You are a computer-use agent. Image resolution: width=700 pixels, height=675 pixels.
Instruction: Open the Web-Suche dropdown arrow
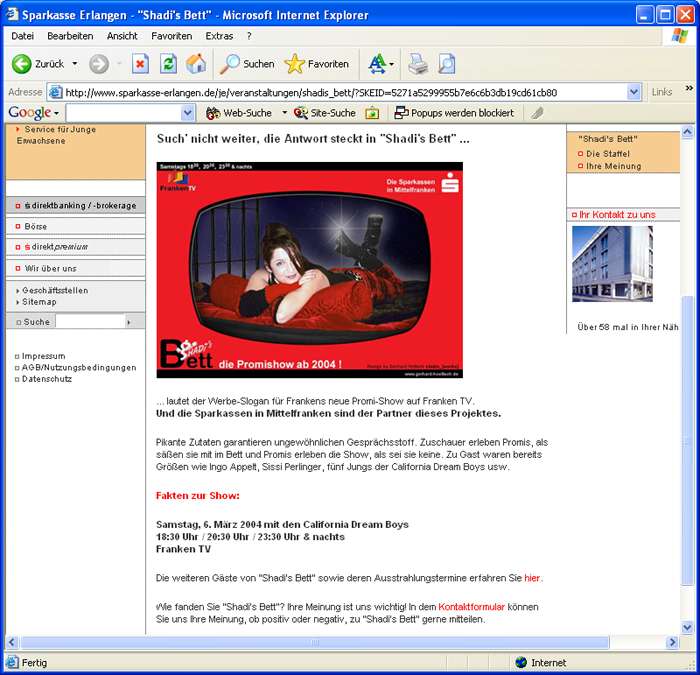pyautogui.click(x=284, y=113)
